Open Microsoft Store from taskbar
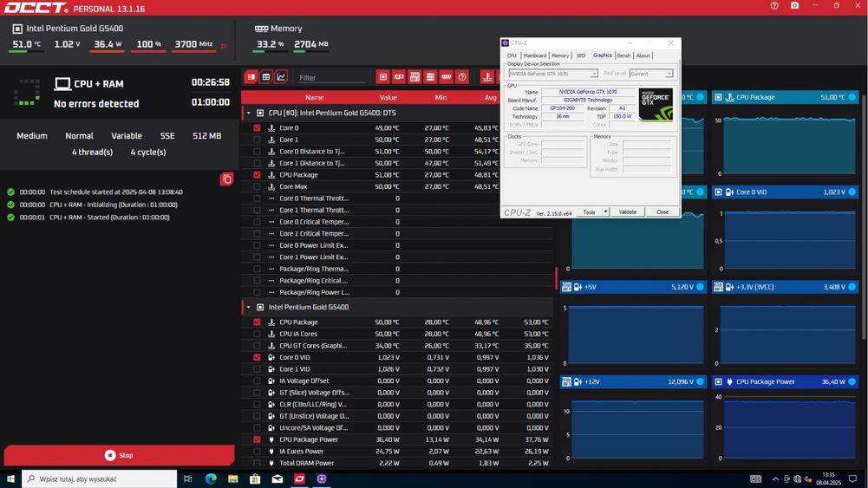 (x=255, y=478)
